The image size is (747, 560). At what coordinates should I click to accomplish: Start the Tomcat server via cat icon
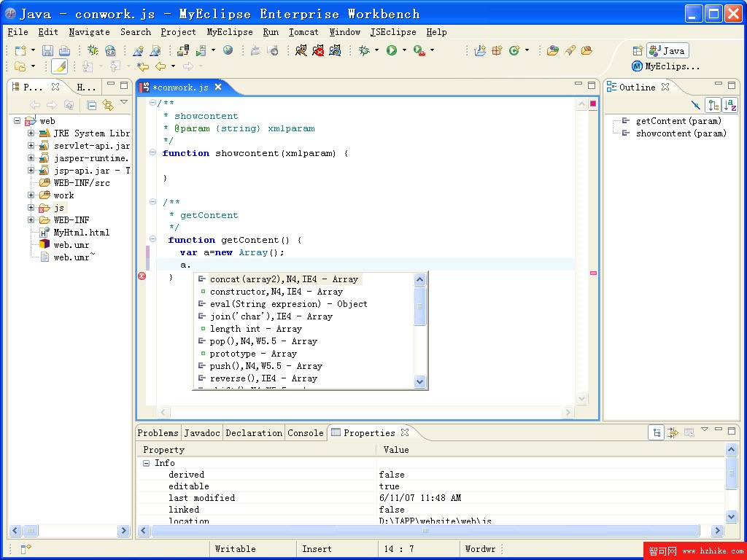pos(301,50)
